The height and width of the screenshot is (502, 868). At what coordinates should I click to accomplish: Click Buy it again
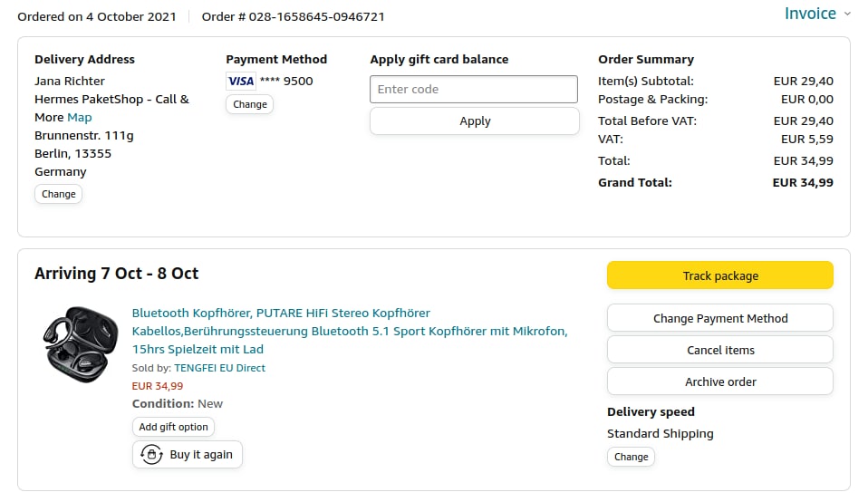click(x=201, y=455)
